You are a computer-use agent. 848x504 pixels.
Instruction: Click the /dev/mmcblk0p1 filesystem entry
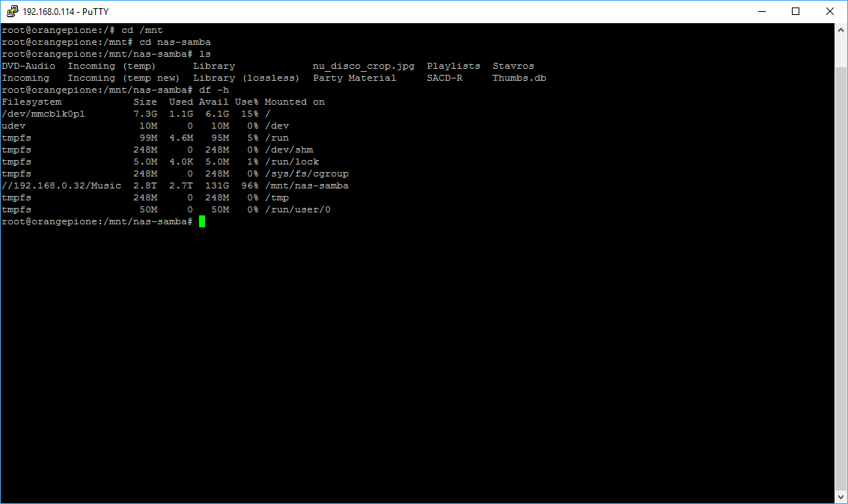click(x=43, y=114)
